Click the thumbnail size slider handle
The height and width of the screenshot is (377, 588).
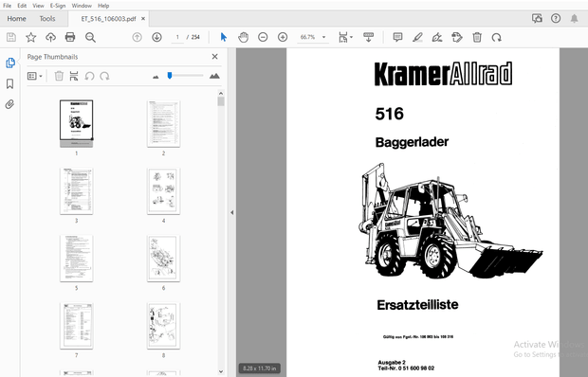click(x=170, y=76)
